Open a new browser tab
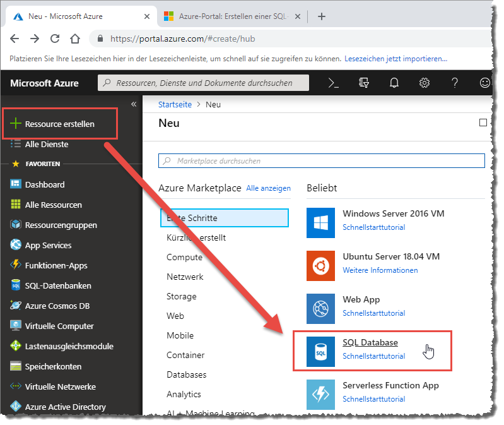This screenshot has width=504, height=425. coord(322,16)
